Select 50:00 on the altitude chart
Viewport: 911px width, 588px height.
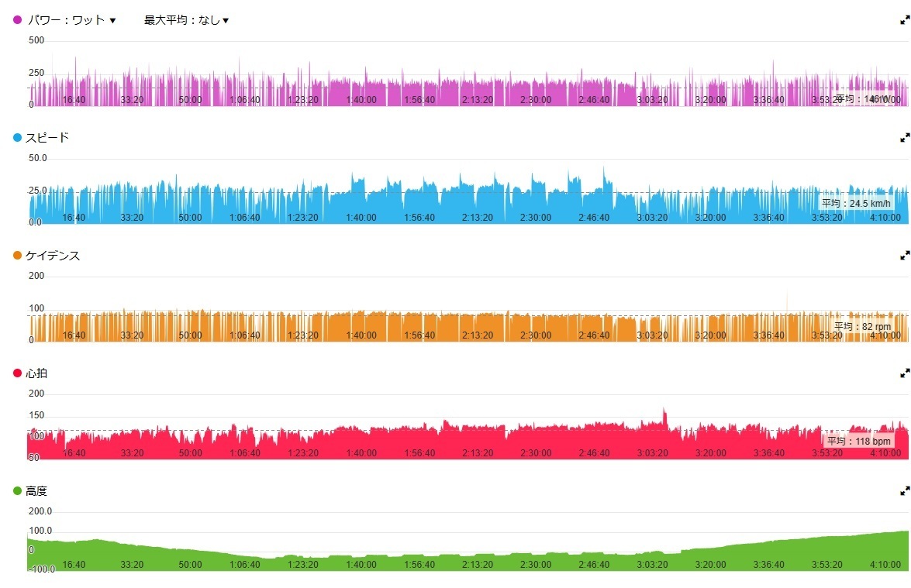coord(190,565)
